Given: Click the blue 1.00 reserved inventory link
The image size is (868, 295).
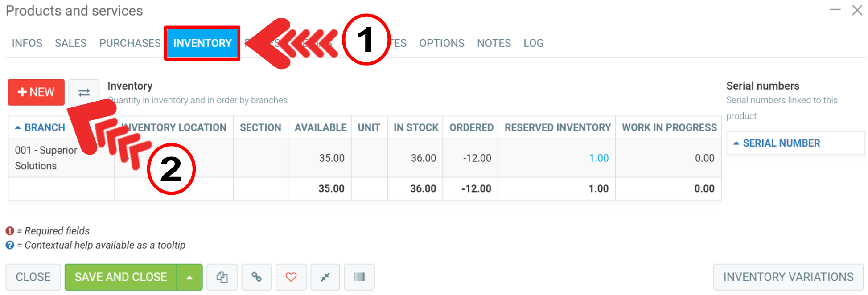Looking at the screenshot, I should (x=598, y=158).
